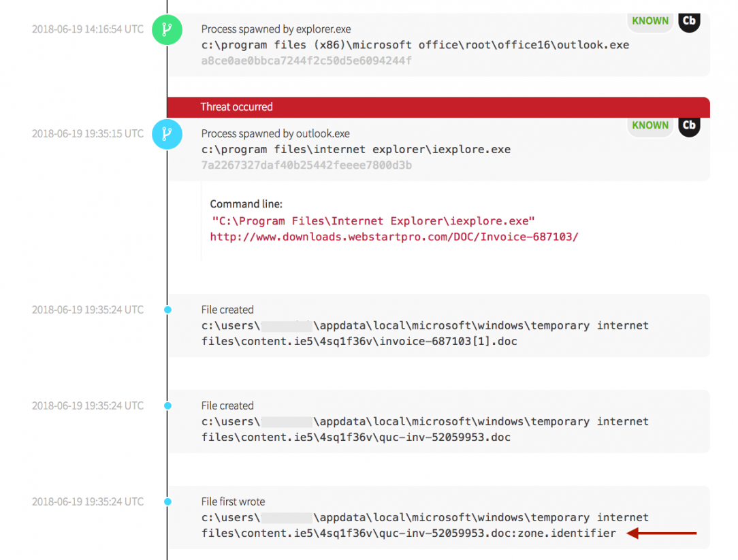This screenshot has height=560, width=738.
Task: Click the red arrow next to zone.identifier
Action: (x=662, y=533)
